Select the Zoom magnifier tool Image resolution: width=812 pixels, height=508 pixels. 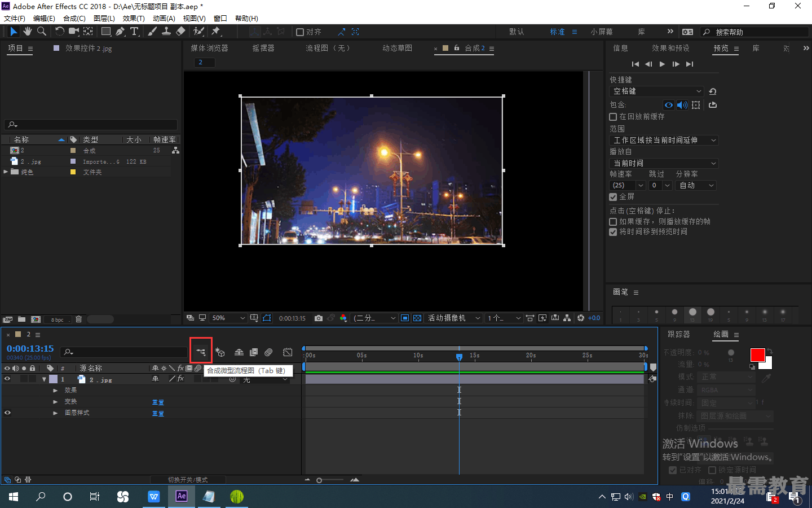tap(41, 32)
